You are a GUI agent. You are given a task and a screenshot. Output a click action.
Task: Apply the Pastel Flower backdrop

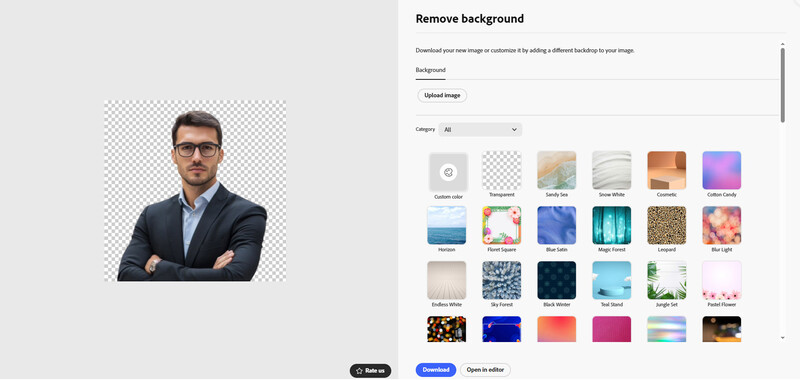point(722,281)
